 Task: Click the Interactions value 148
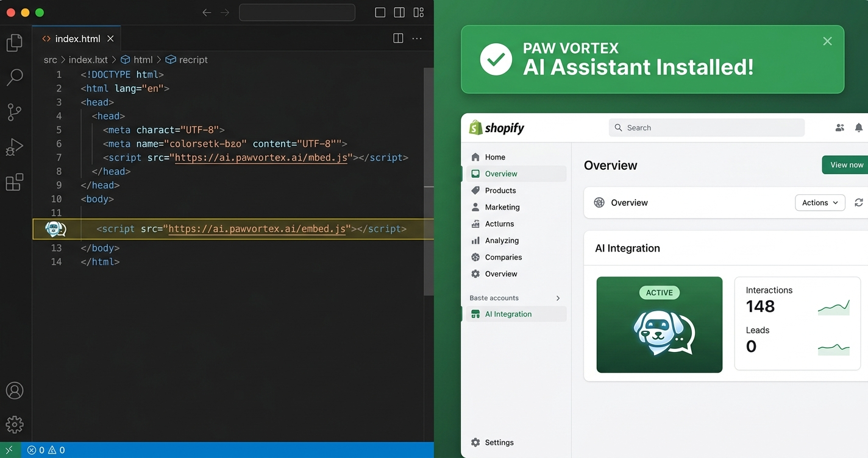pos(760,306)
